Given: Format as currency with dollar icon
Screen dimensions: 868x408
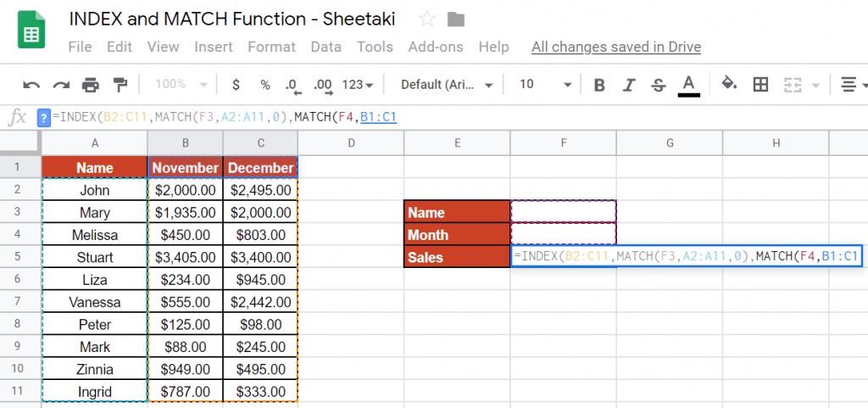Looking at the screenshot, I should click(236, 85).
